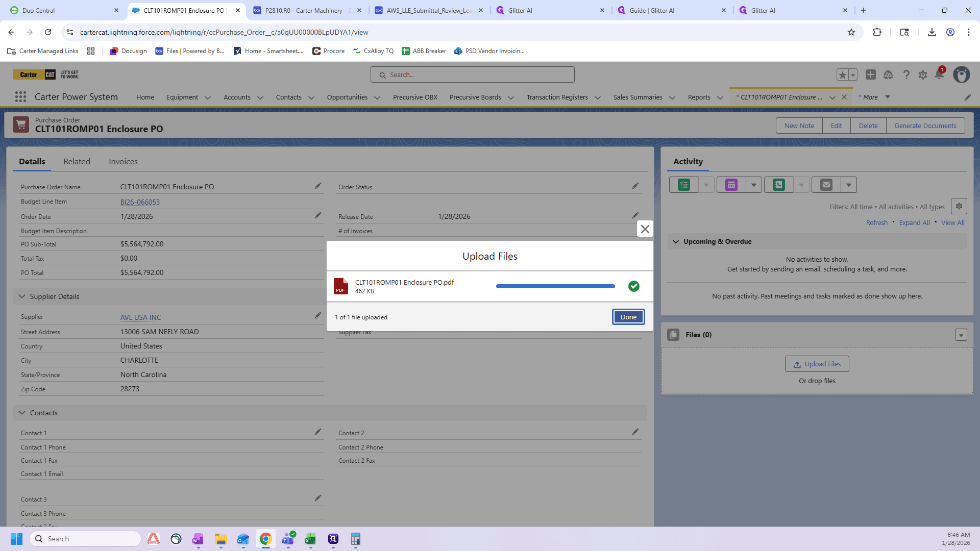This screenshot has width=980, height=551.
Task: Click the Salesforce global search field
Action: pyautogui.click(x=473, y=74)
